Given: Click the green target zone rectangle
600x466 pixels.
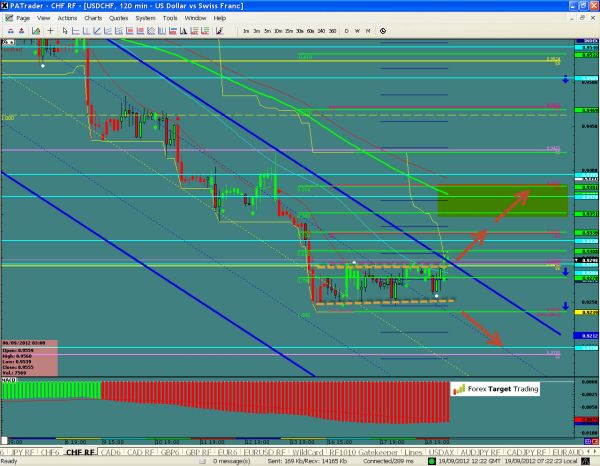Looking at the screenshot, I should point(503,200).
